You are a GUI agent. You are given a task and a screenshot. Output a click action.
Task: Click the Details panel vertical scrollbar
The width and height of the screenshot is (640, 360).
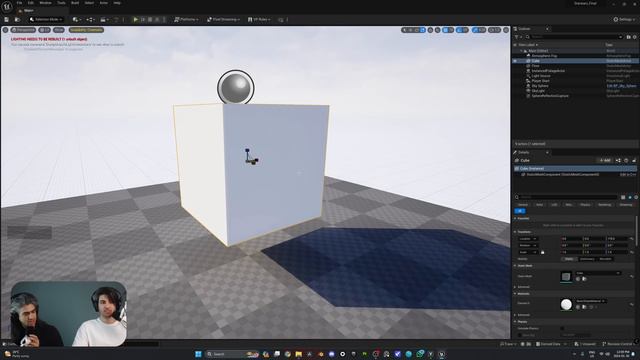click(x=637, y=231)
